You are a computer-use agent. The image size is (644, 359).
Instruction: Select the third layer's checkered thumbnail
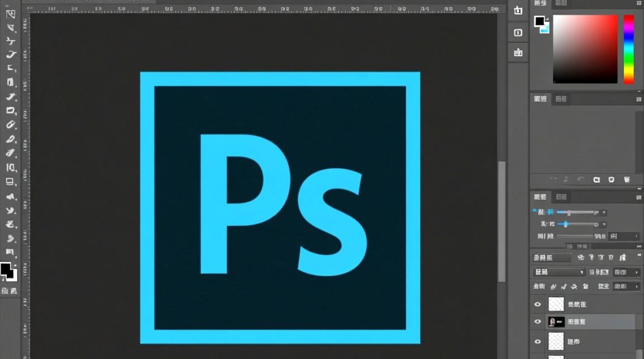[x=556, y=341]
